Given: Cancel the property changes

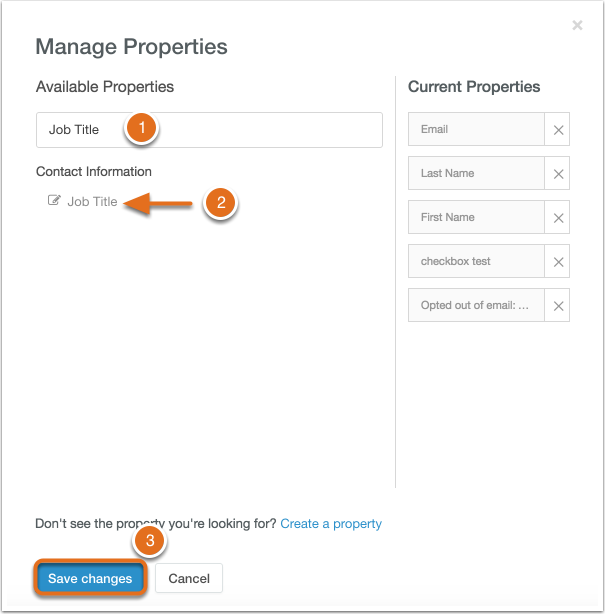Looking at the screenshot, I should point(189,578).
